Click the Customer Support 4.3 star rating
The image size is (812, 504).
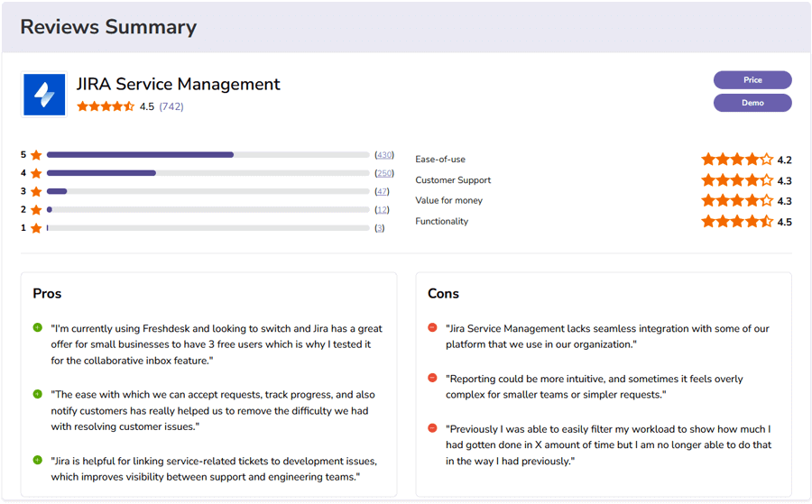737,180
